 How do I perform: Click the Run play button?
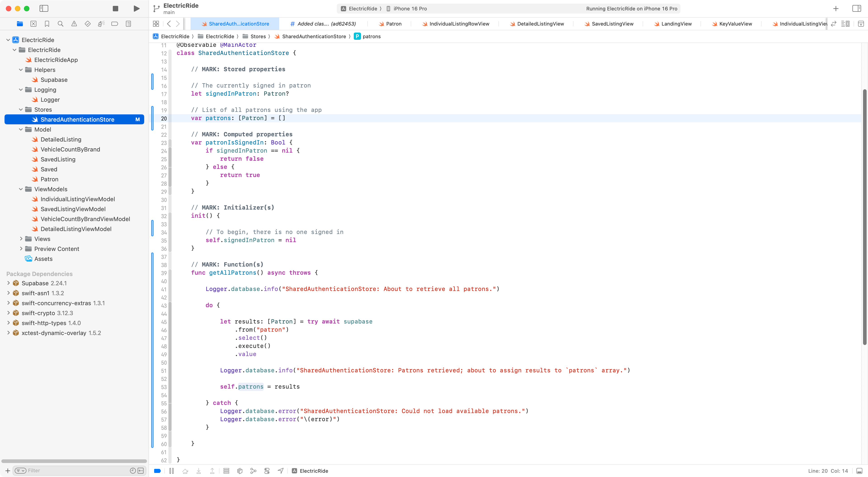coord(137,8)
